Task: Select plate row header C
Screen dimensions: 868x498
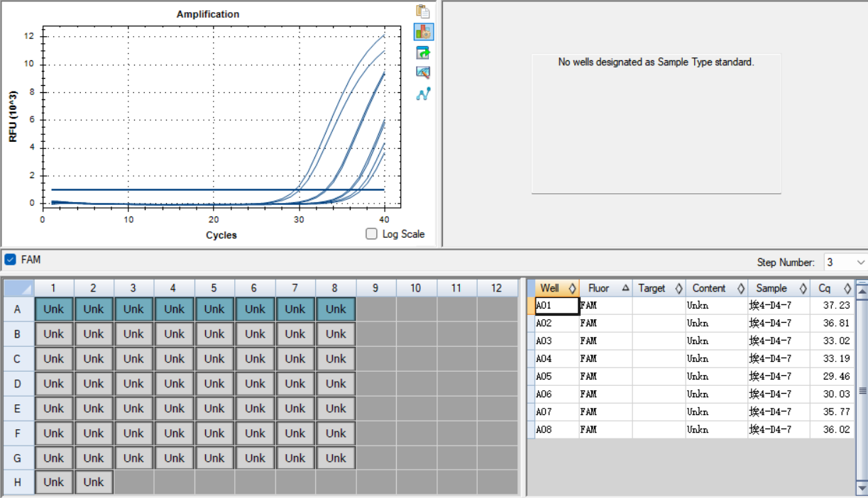Action: pyautogui.click(x=18, y=359)
